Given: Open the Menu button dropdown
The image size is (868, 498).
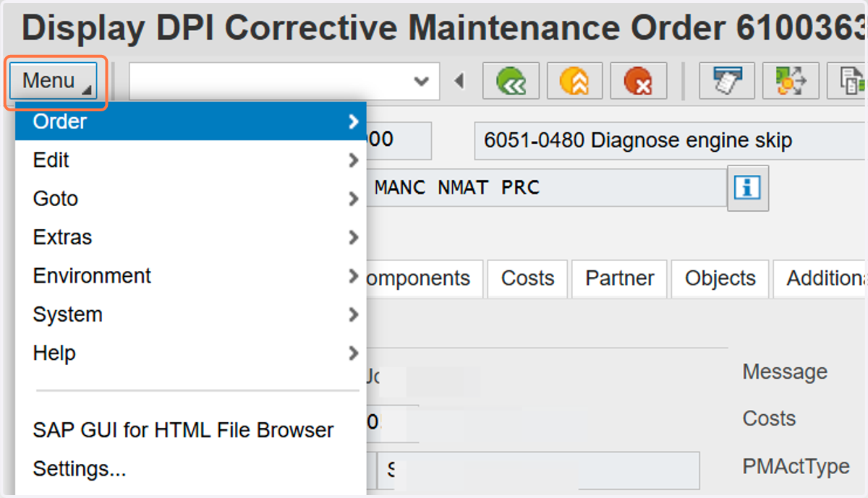Looking at the screenshot, I should [54, 81].
